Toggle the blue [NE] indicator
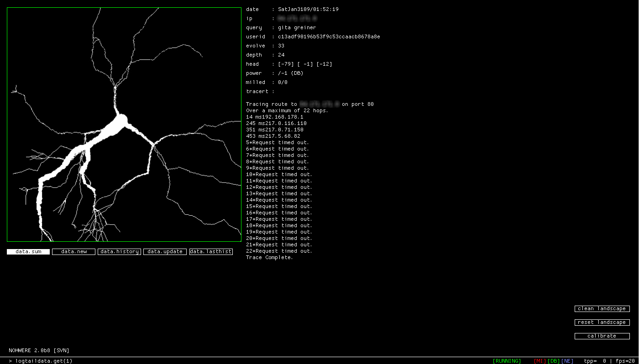Image resolution: width=639 pixels, height=364 pixels. point(567,361)
